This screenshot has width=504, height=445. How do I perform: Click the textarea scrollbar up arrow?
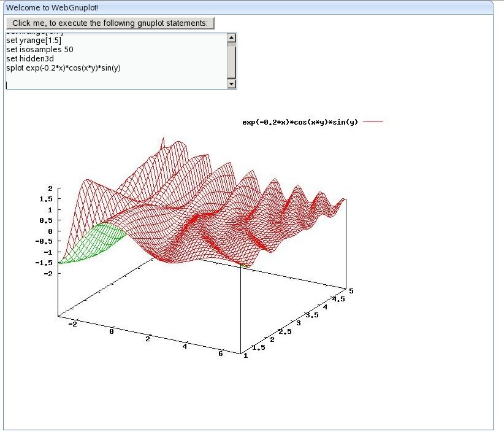pyautogui.click(x=231, y=38)
